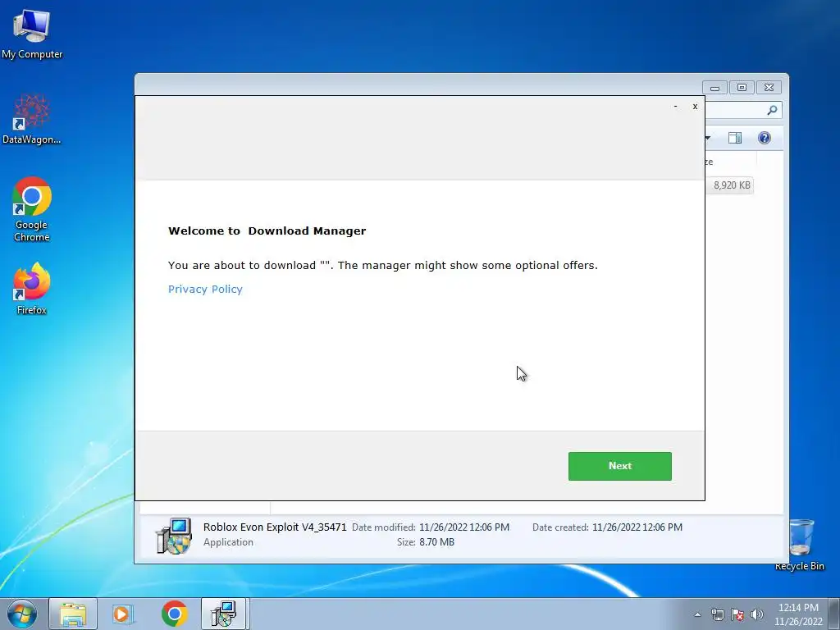Open the volume speaker tray icon
The width and height of the screenshot is (840, 630).
click(756, 614)
